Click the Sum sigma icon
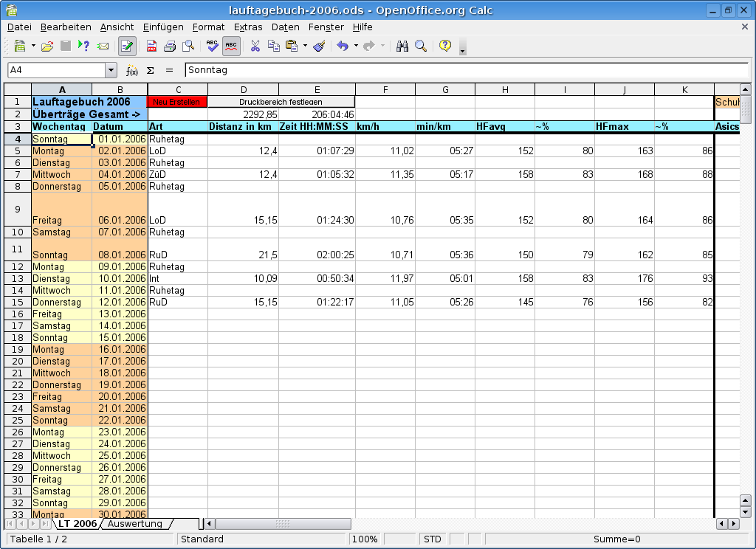The width and height of the screenshot is (756, 549). 151,70
